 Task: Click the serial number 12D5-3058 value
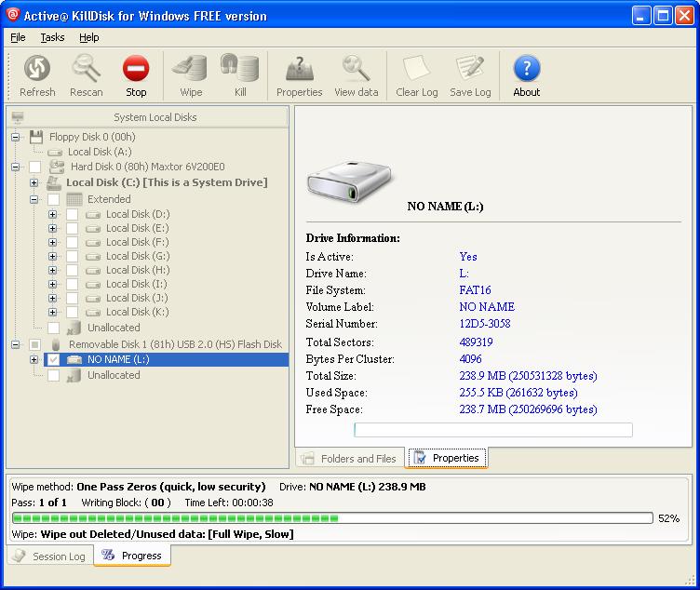[x=485, y=324]
